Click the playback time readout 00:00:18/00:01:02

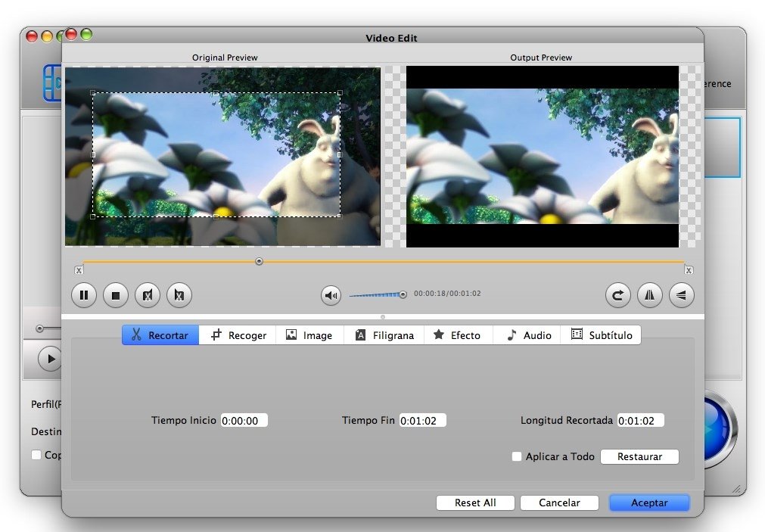[x=447, y=294]
